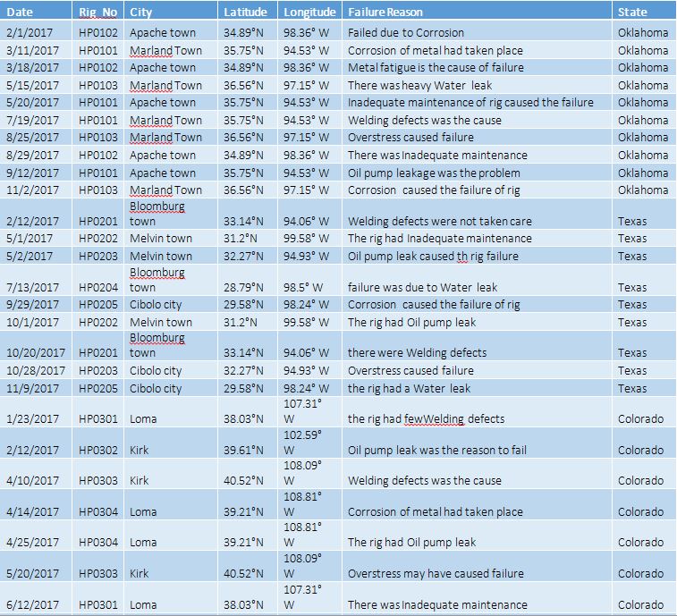
Task: Select the date cell 5/15/2017
Action: click(36, 85)
